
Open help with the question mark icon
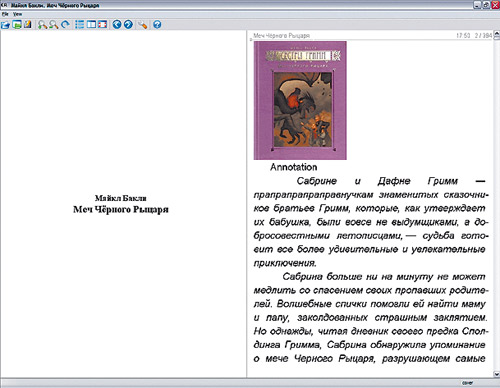157,25
